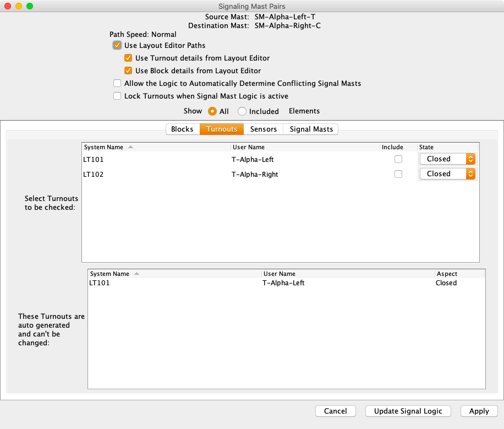Open State dropdown for LT102
Image resolution: width=504 pixels, height=429 pixels.
coord(447,174)
